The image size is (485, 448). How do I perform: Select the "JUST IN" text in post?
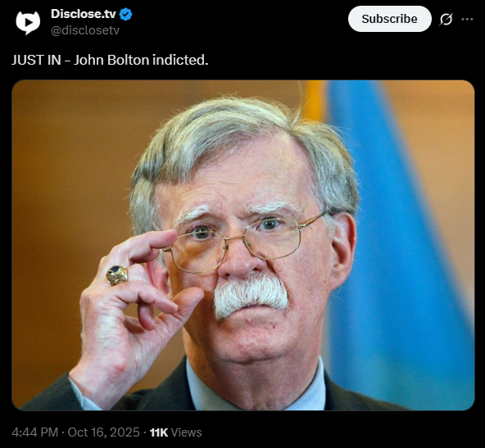(x=36, y=60)
